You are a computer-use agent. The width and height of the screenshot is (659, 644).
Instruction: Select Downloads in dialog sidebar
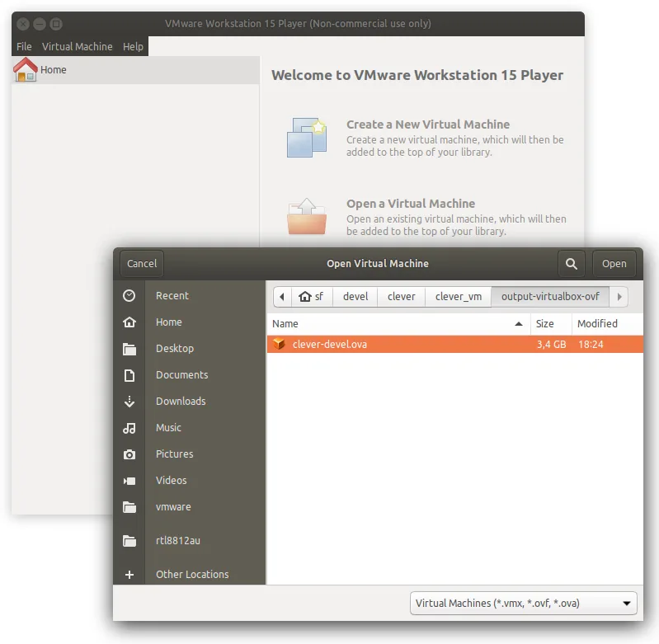181,402
